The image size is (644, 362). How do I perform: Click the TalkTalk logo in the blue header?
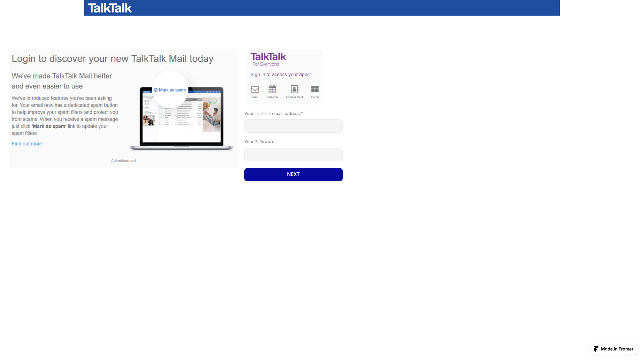pyautogui.click(x=109, y=8)
